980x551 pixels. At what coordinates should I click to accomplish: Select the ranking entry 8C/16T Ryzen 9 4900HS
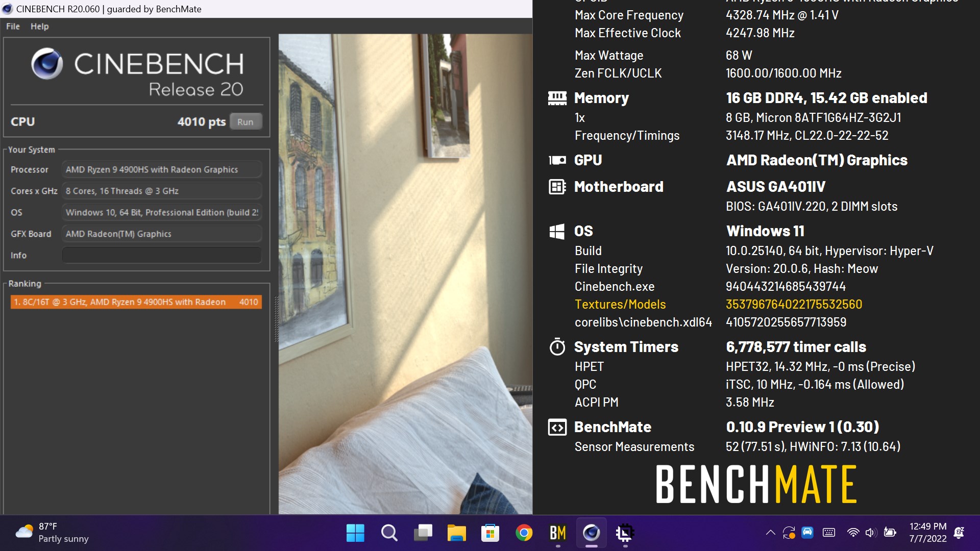click(x=136, y=302)
